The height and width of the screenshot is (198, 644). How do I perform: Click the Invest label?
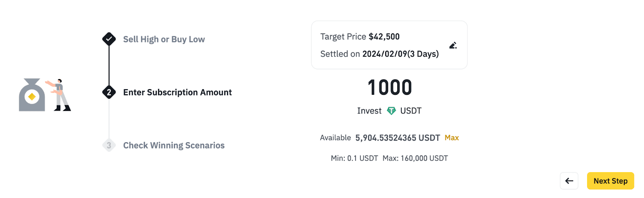tap(369, 111)
